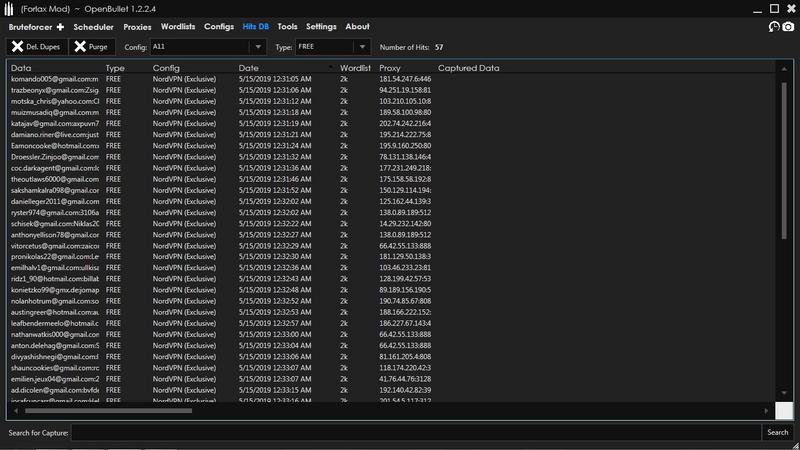Select the ad.dicolen@gmail.com row

pos(392,390)
